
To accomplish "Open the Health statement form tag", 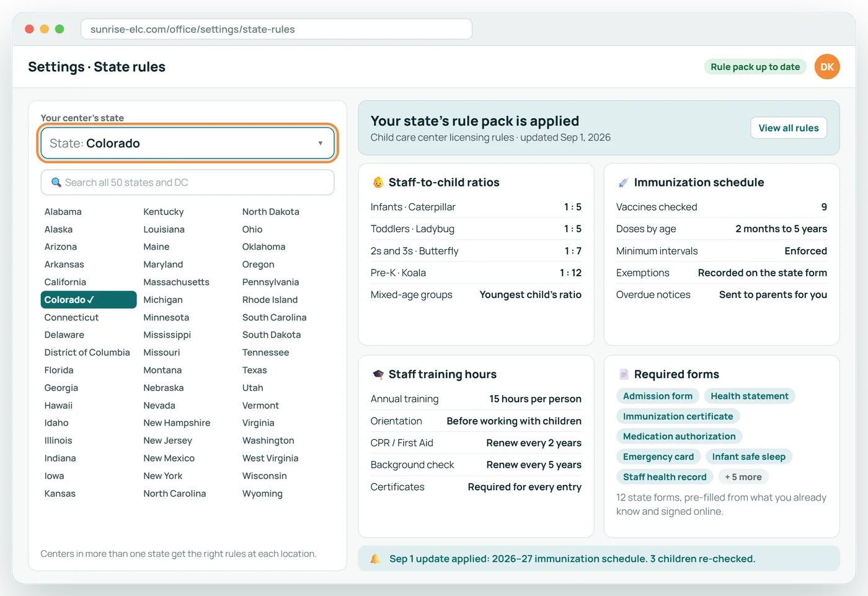I will [x=750, y=396].
